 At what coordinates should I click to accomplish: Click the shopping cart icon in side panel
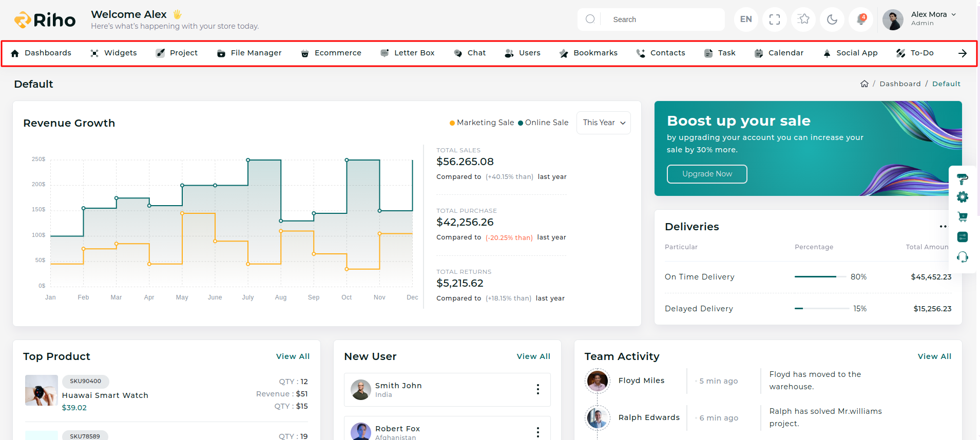(963, 217)
